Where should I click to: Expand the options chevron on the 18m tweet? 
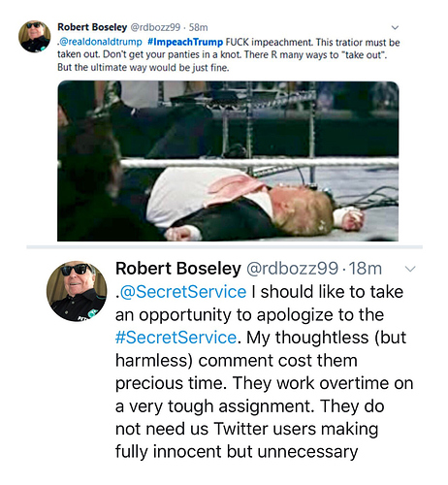point(410,269)
